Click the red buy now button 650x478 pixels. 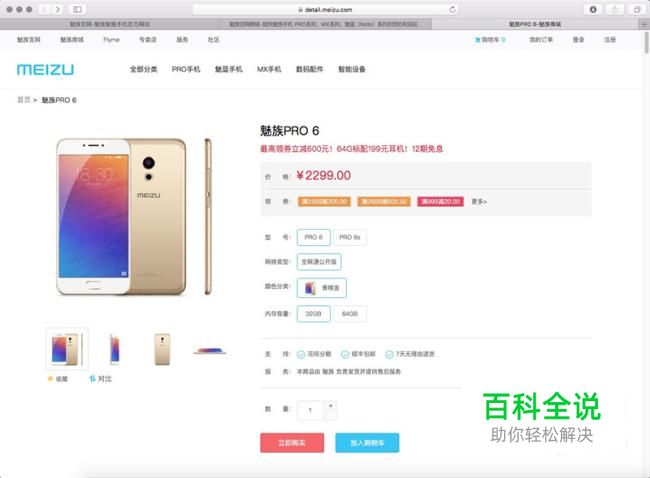pos(292,443)
